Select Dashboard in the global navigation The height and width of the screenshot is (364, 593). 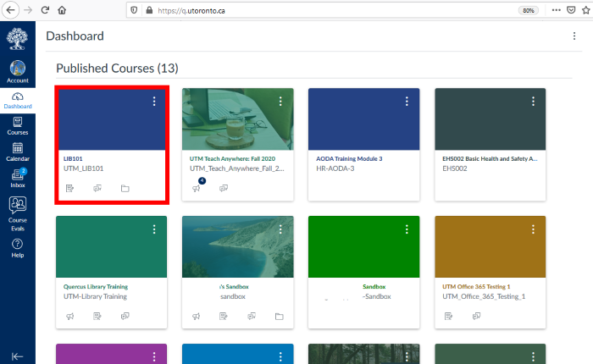coord(18,101)
